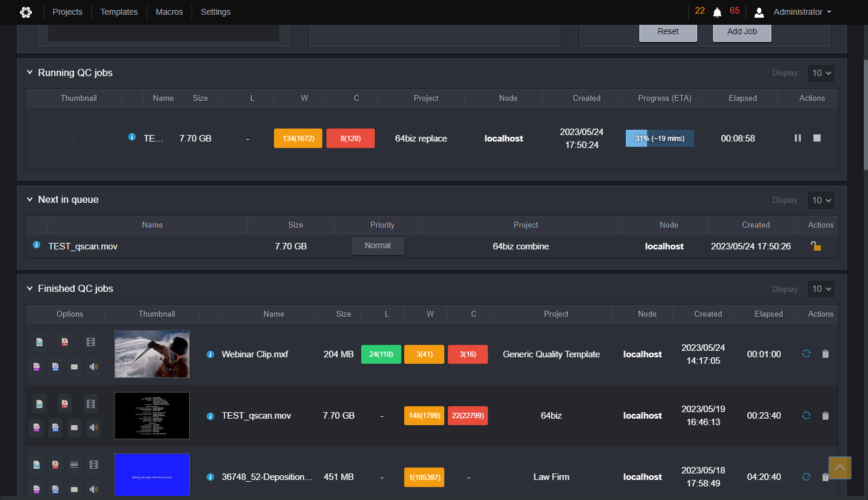
Task: Open chart report for Webinar Clip.mxf
Action: [39, 342]
